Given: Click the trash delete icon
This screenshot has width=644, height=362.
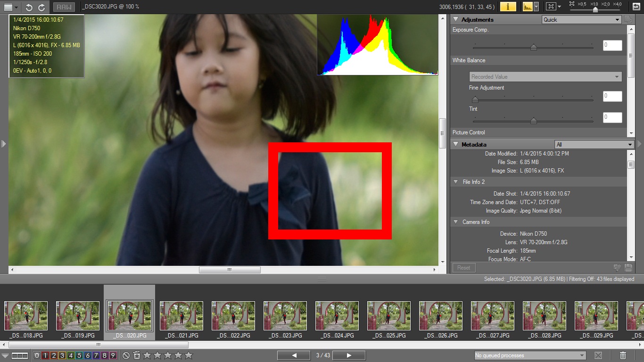Looking at the screenshot, I should [x=623, y=355].
